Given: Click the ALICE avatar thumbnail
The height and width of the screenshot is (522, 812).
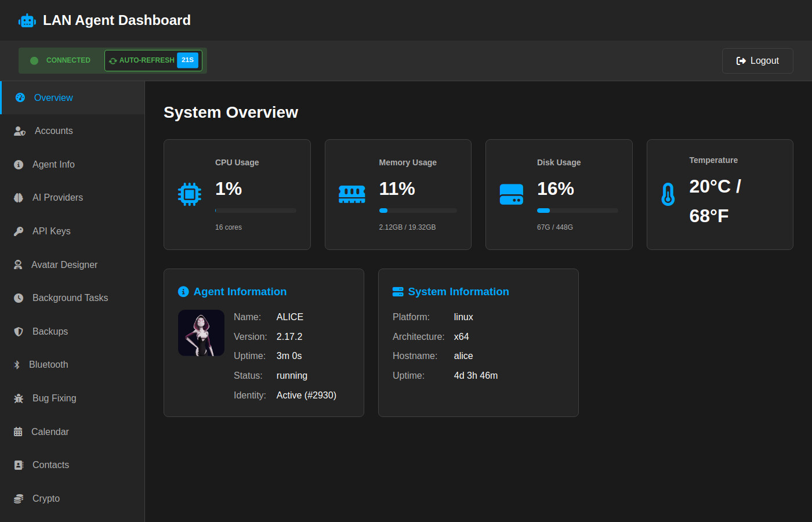Looking at the screenshot, I should point(201,332).
